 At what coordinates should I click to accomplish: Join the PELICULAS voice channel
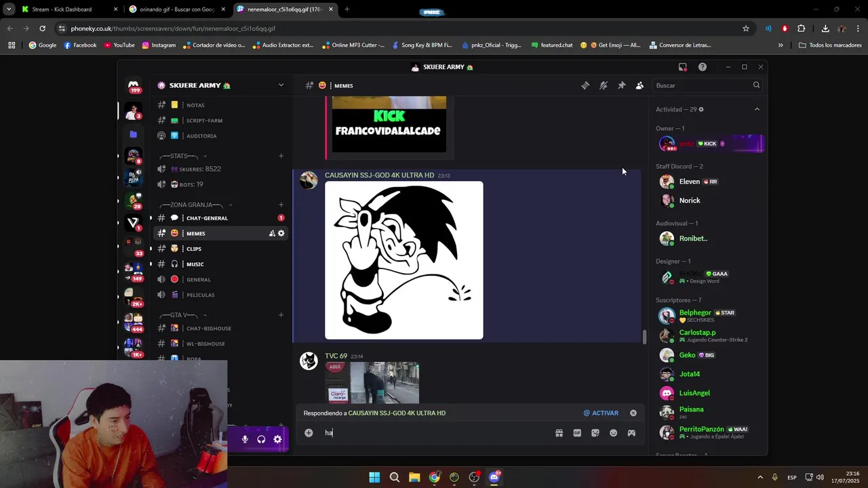(x=220, y=295)
